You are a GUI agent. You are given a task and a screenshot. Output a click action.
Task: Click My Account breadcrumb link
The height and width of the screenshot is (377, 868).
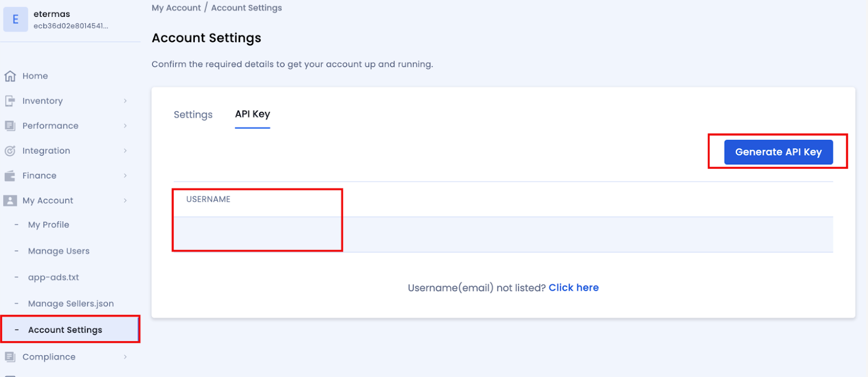176,8
